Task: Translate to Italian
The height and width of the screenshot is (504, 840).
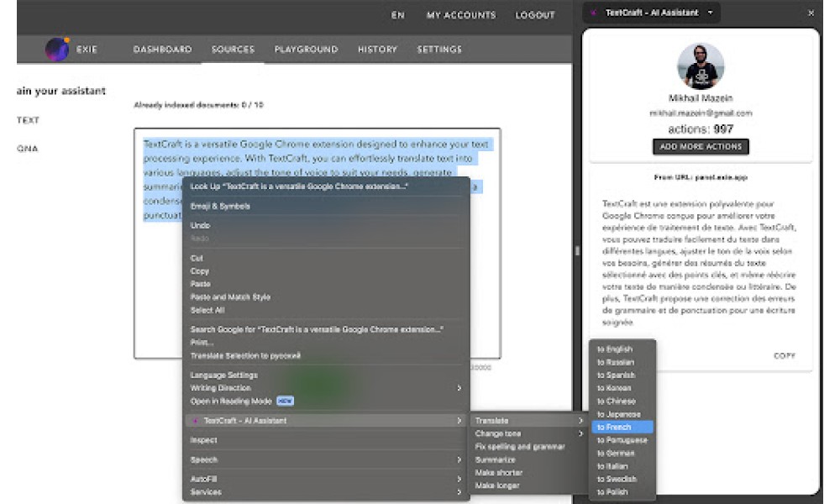Action: [622, 466]
